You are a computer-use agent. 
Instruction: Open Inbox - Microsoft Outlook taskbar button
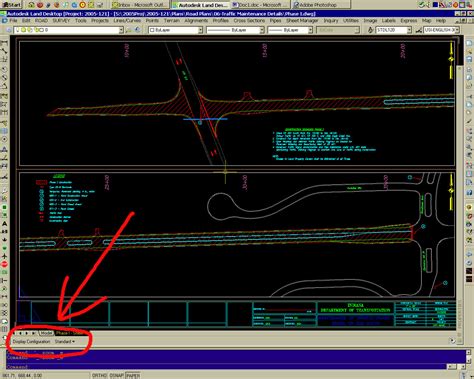tap(140, 5)
